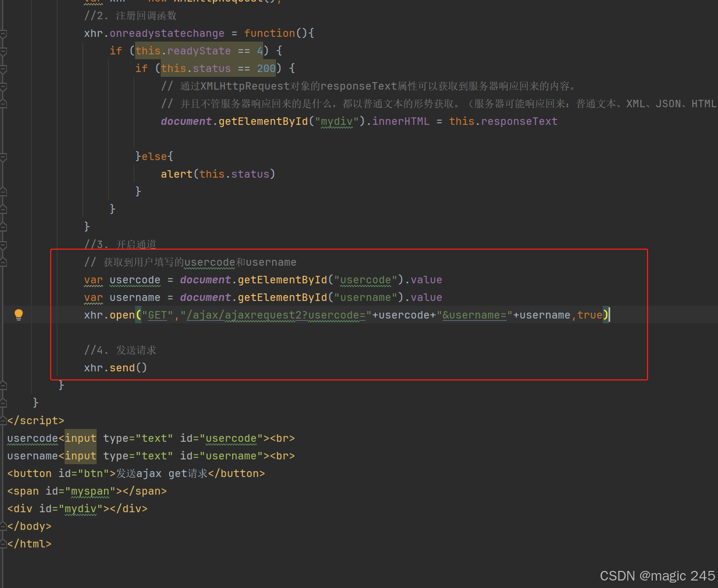Click the gutter fold marker near the script tag
This screenshot has width=718, height=588.
(x=4, y=420)
